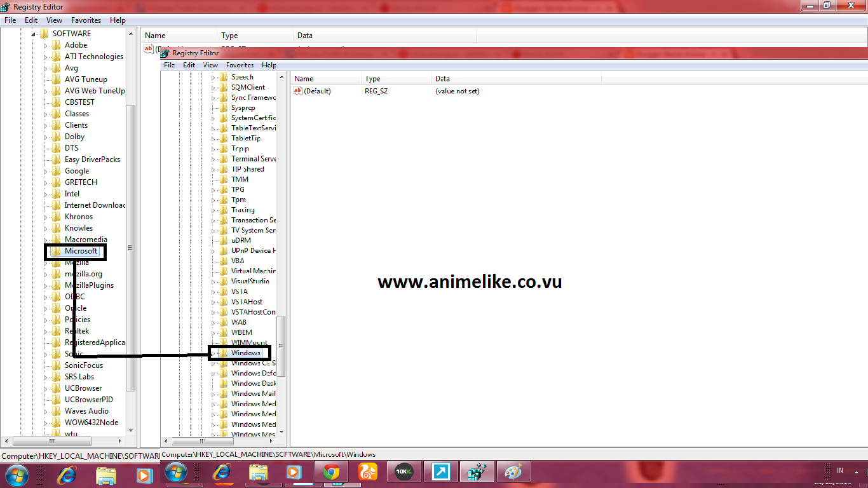868x488 pixels.
Task: Click Type column header in front window
Action: coord(397,79)
